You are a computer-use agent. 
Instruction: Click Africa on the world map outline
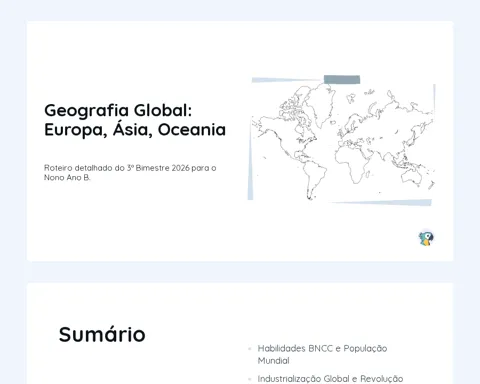352,164
